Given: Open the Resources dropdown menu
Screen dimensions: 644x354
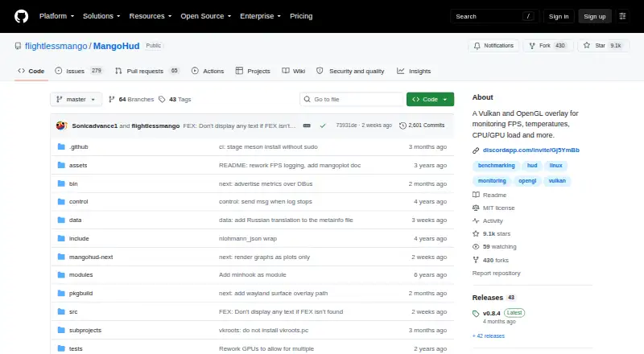Looking at the screenshot, I should [x=151, y=16].
